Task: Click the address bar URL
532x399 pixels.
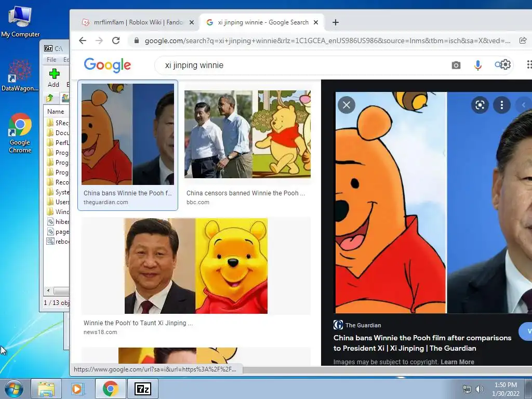Action: click(x=327, y=41)
